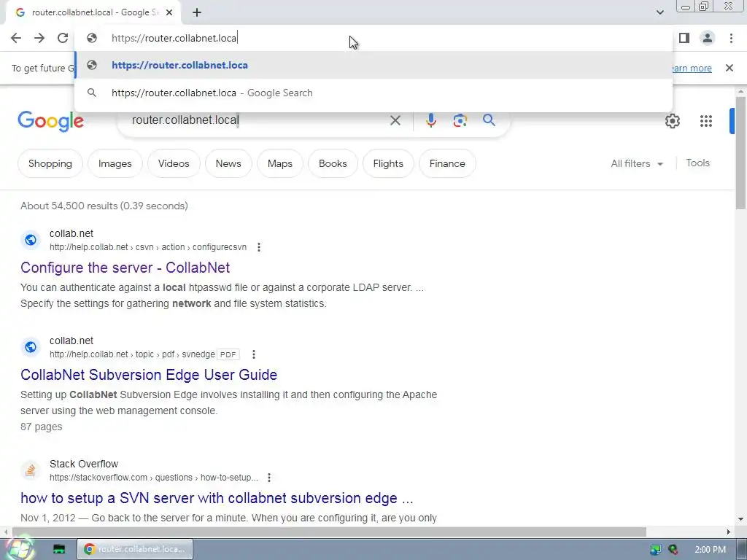
Task: Open Configure the server - CollabNet result
Action: click(125, 268)
